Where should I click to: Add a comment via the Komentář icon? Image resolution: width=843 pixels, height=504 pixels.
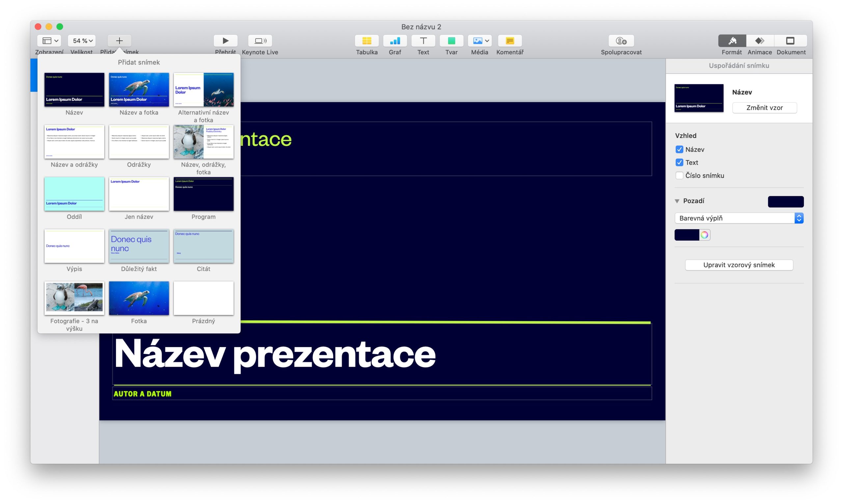[509, 41]
